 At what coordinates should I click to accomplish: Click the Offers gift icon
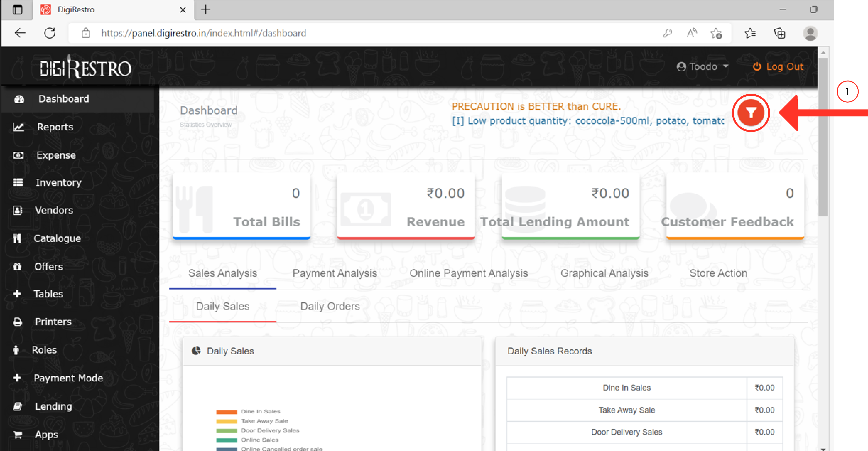pyautogui.click(x=17, y=266)
